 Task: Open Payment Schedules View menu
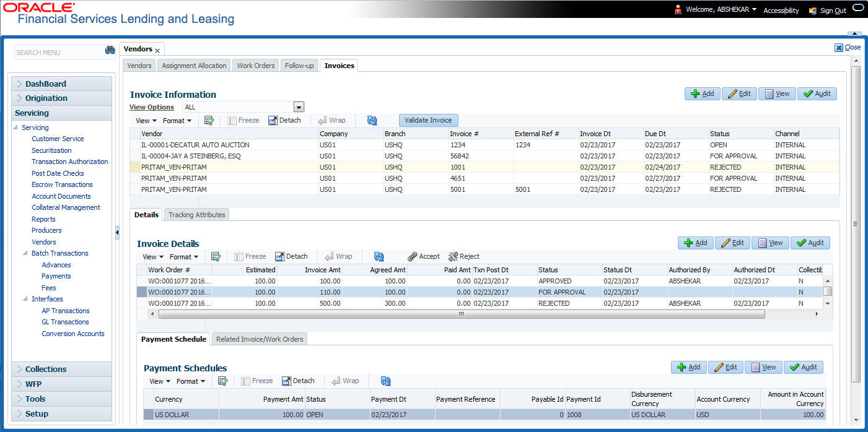(160, 381)
